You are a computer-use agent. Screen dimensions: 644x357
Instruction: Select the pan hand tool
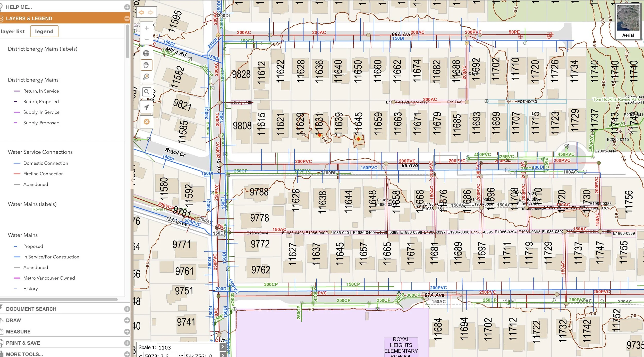[146, 65]
